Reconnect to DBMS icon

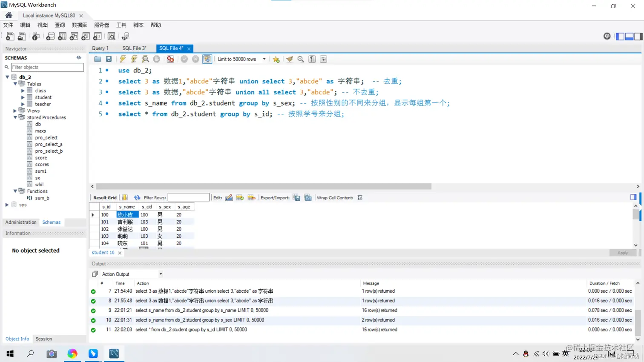pos(125,36)
